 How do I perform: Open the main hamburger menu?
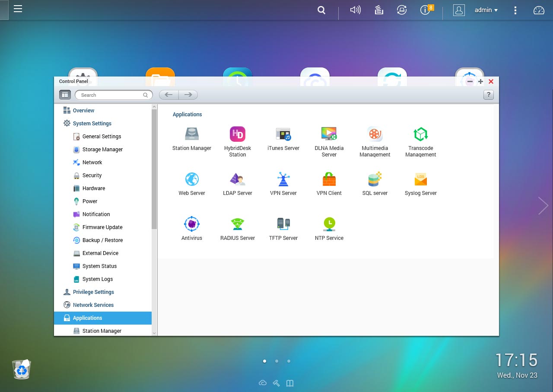pos(18,9)
